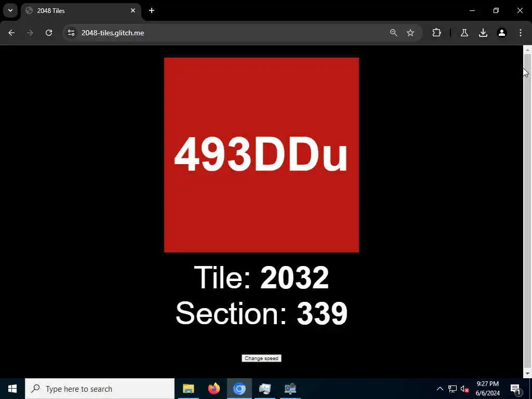
Task: Click the taskbar search box
Action: coord(100,389)
